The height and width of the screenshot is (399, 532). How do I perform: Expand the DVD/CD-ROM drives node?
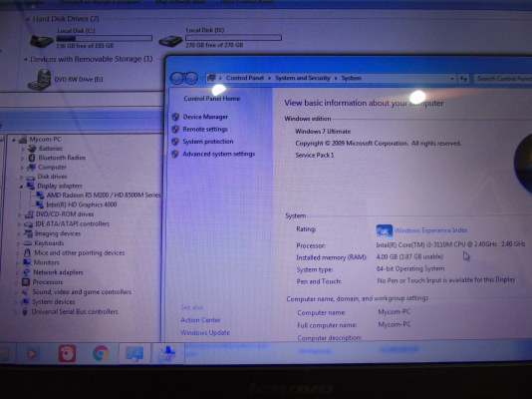20,214
